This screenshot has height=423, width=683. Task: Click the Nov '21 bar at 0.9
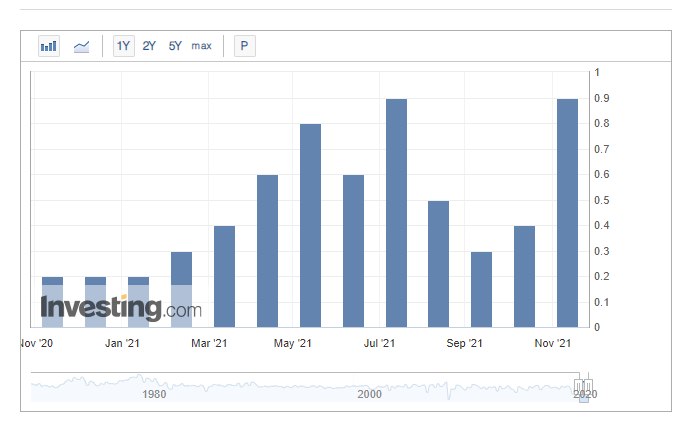[568, 213]
